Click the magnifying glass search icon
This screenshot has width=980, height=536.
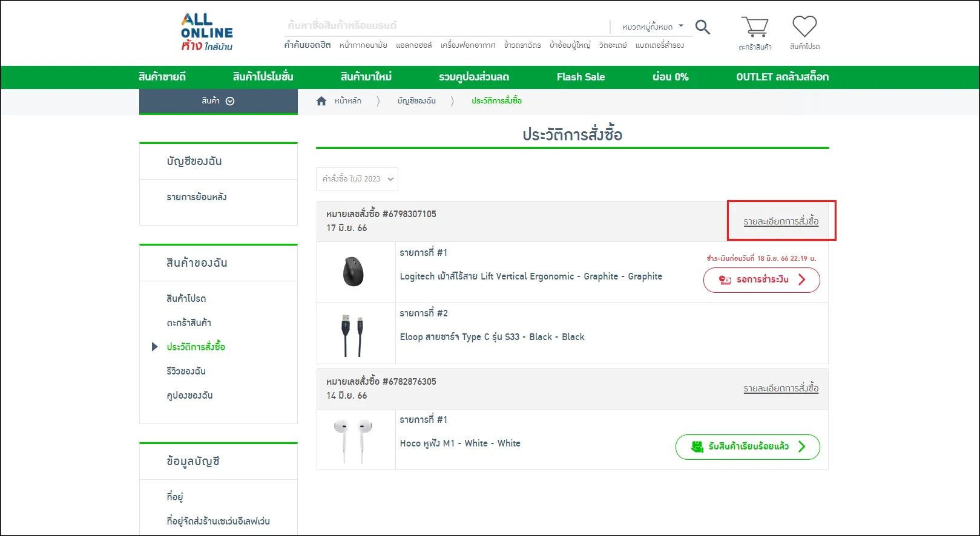[x=702, y=27]
